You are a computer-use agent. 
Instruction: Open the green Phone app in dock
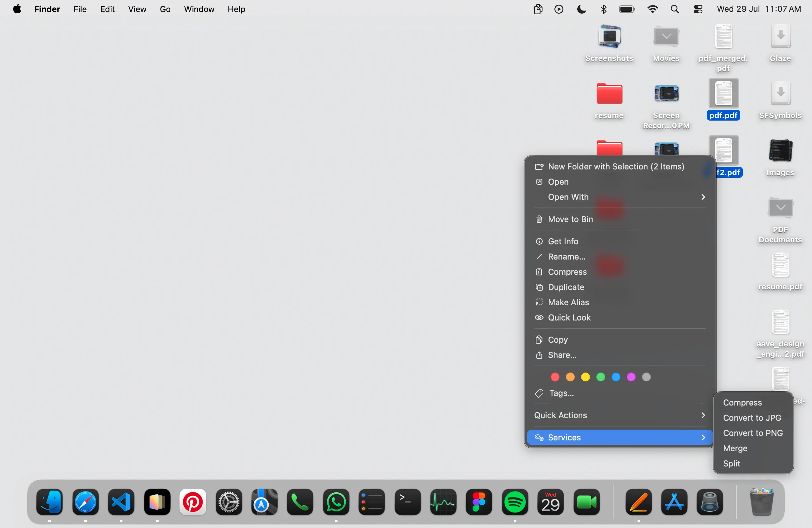coord(300,502)
